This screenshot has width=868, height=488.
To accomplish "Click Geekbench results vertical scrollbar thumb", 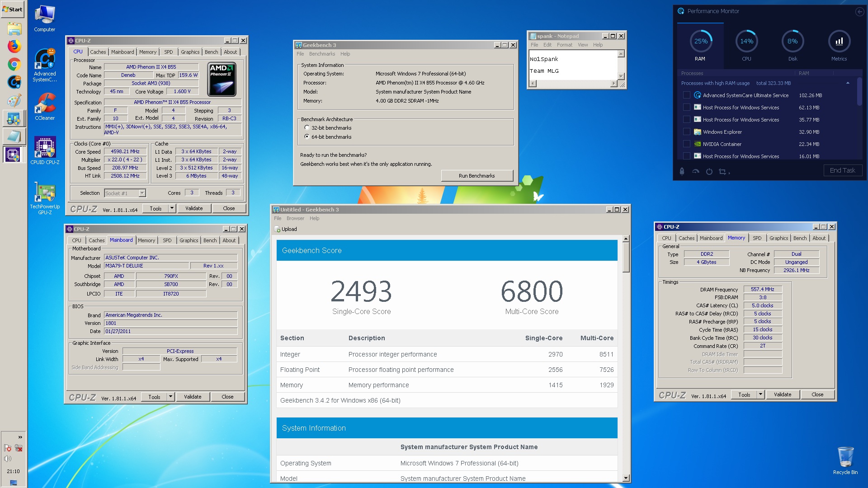I will [626, 258].
